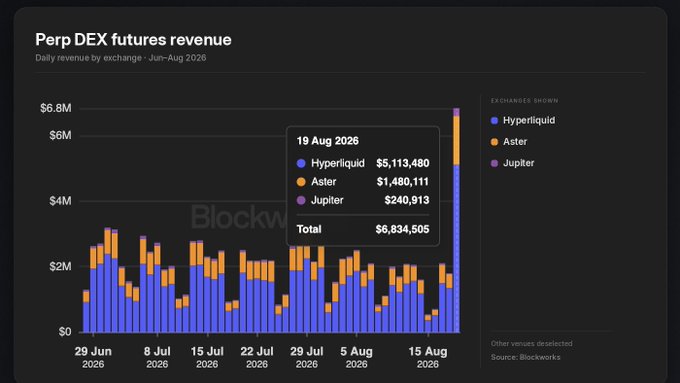Image resolution: width=680 pixels, height=383 pixels.
Task: Click the blue Hyperliquid legend dot
Action: [x=494, y=121]
